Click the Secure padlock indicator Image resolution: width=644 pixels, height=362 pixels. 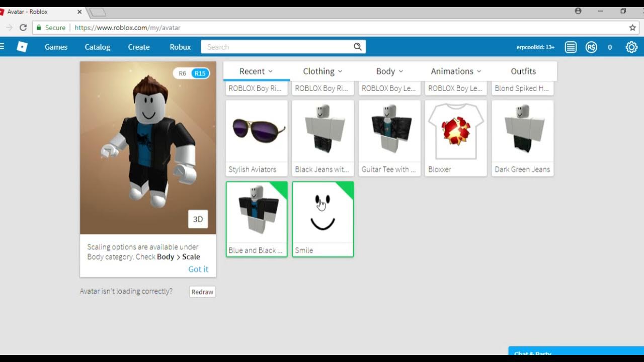pyautogui.click(x=39, y=28)
